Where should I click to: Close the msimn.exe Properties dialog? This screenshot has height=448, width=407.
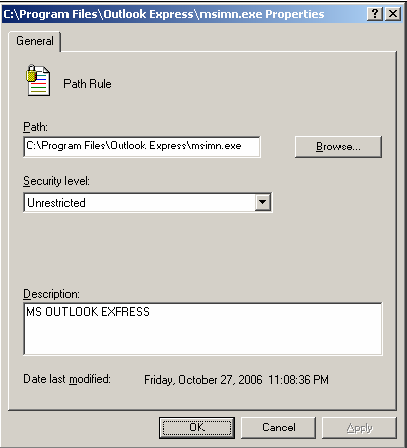[x=393, y=14]
